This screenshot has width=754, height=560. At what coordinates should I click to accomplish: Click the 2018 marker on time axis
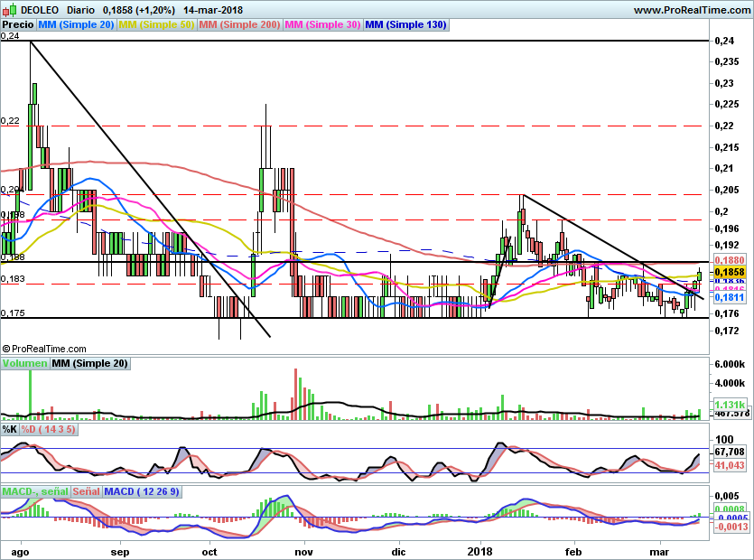[479, 551]
